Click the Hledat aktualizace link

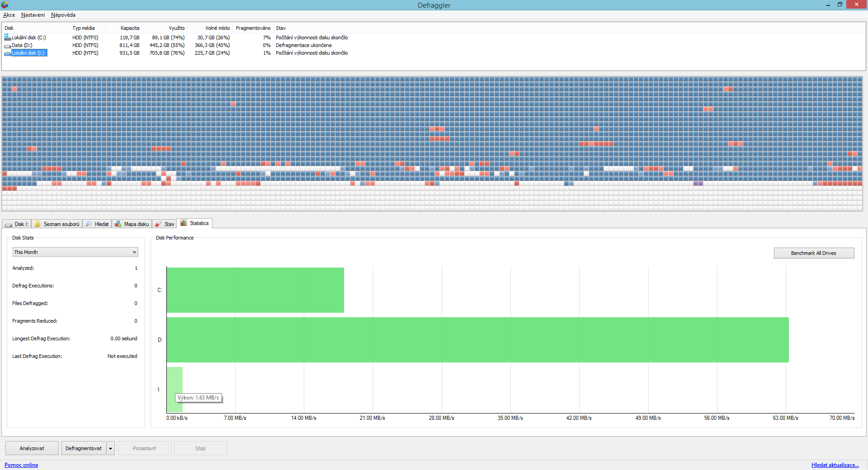click(835, 465)
